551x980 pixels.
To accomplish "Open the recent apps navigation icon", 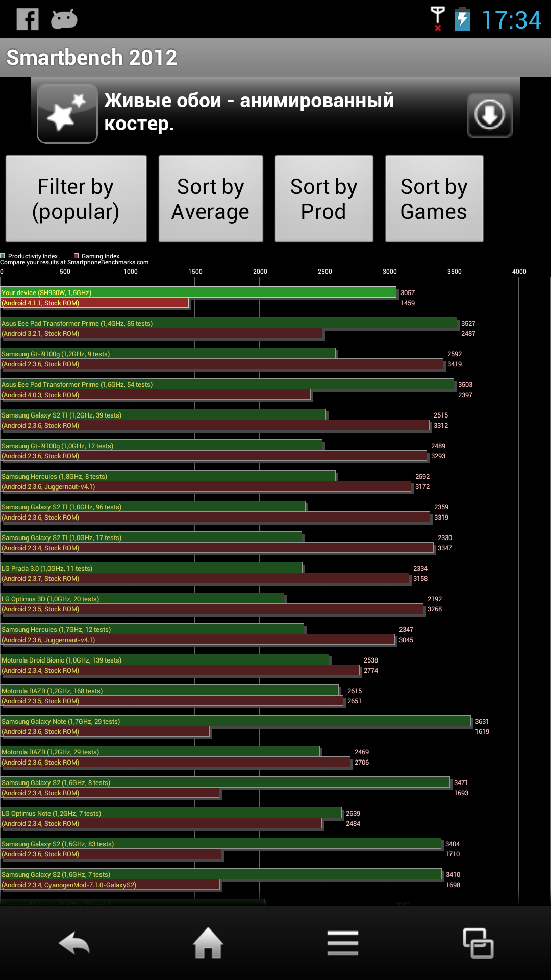I will pos(478,943).
